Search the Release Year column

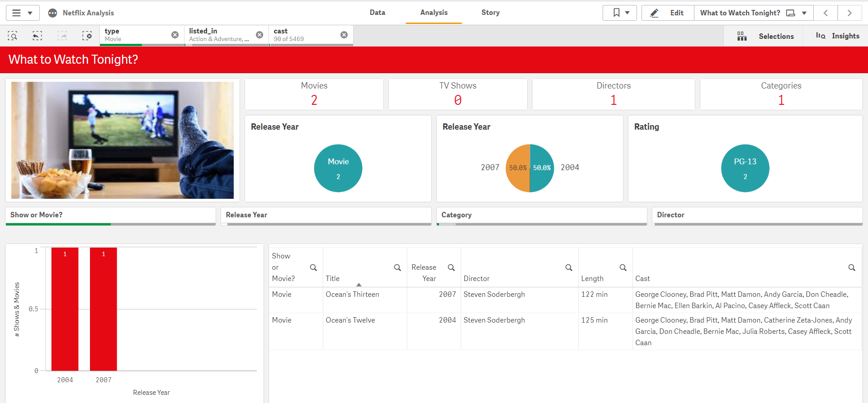[x=451, y=267]
